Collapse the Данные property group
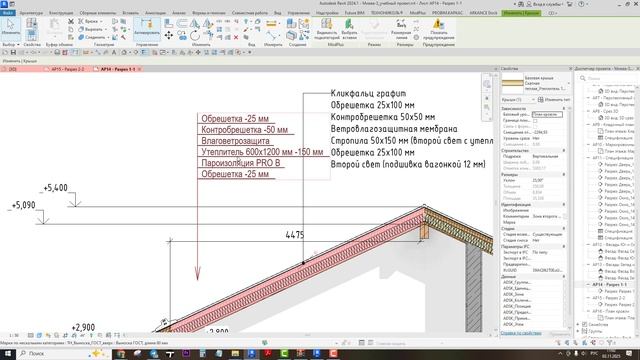640x360 pixels. point(564,277)
